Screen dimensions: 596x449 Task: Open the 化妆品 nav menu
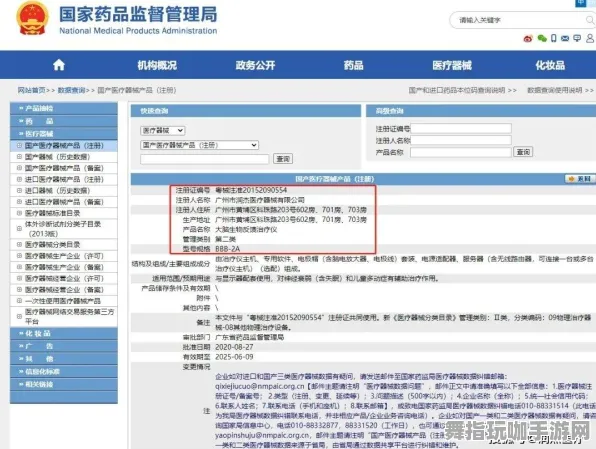pyautogui.click(x=550, y=65)
